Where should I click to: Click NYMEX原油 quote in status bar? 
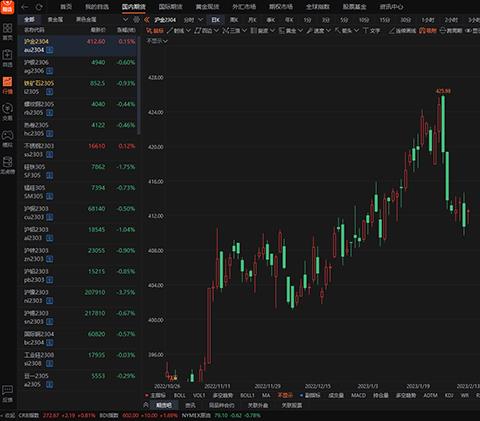click(221, 416)
